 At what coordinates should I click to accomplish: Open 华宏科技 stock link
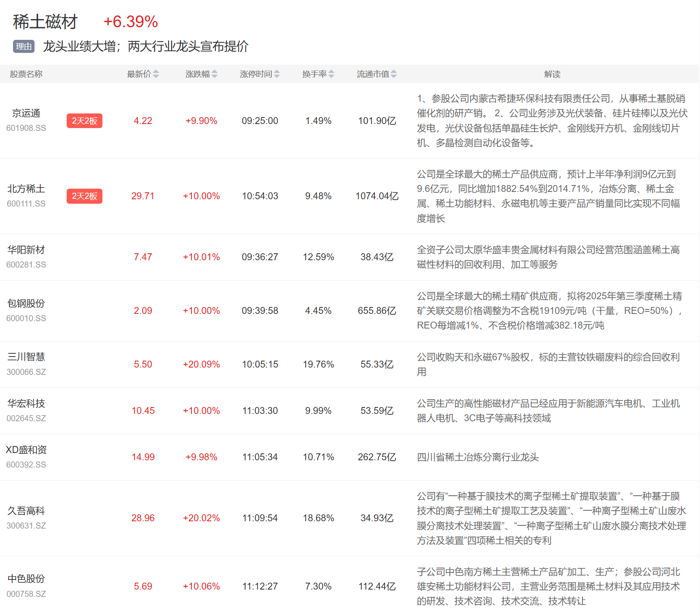point(26,403)
